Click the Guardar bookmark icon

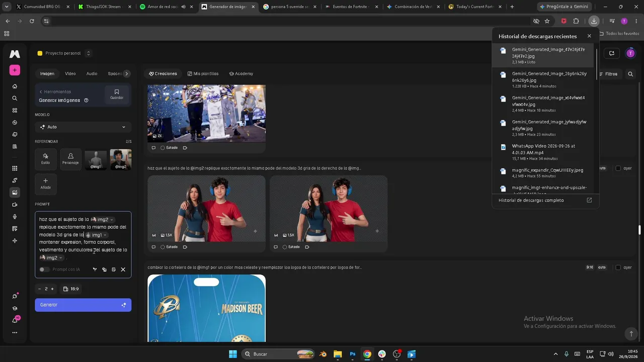pos(117,94)
